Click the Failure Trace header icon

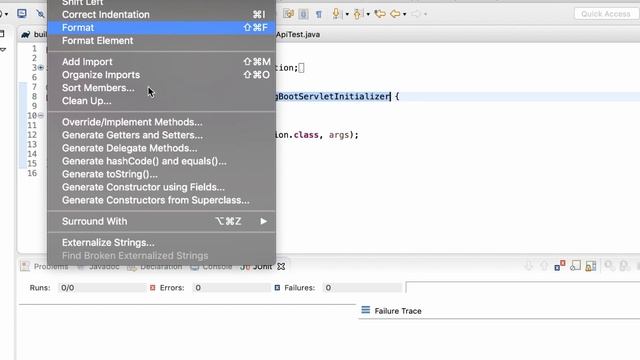tap(366, 310)
